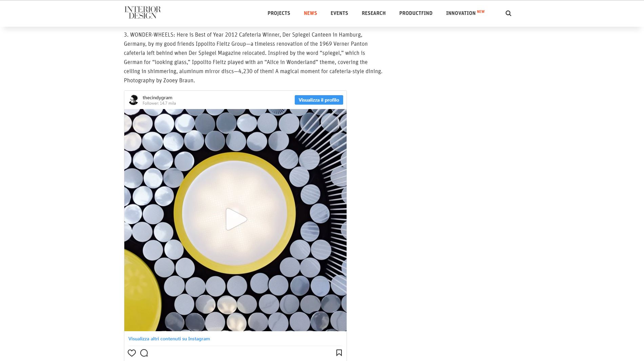Like the Instagram post with heart icon
This screenshot has width=644, height=361.
(132, 353)
